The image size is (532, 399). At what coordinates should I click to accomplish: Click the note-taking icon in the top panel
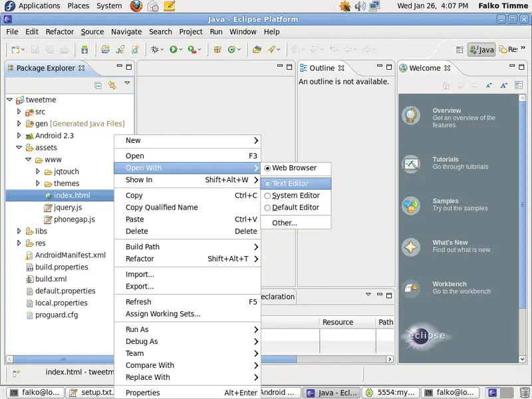click(170, 6)
